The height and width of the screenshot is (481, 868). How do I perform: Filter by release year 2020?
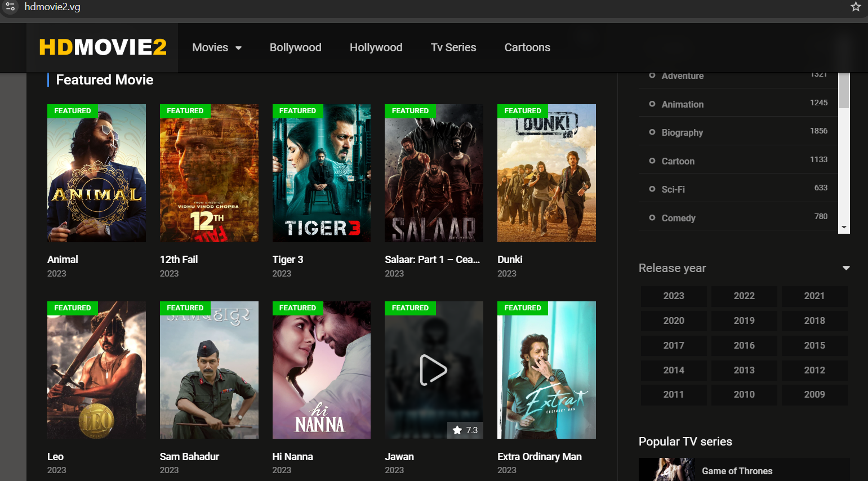(x=674, y=320)
